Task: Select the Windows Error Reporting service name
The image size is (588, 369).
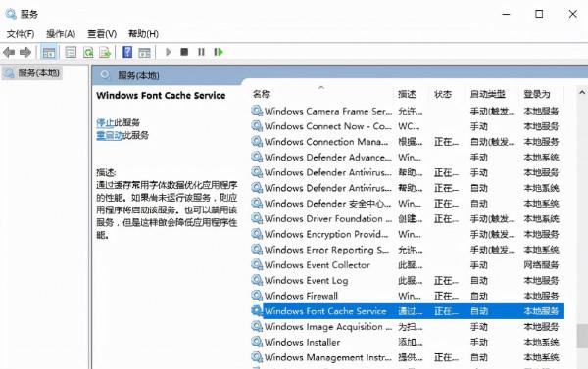Action: click(326, 250)
